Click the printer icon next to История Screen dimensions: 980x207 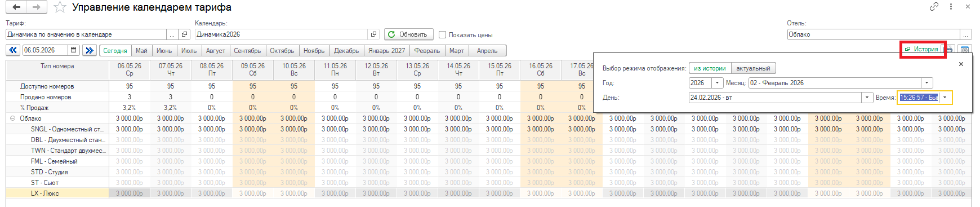pos(949,50)
